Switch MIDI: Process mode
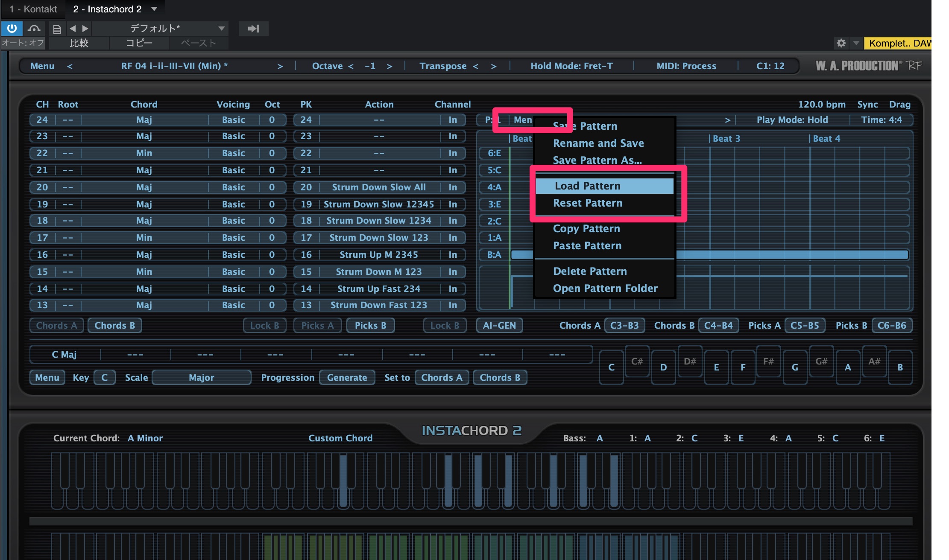Screen dimensions: 949x560 pos(686,66)
